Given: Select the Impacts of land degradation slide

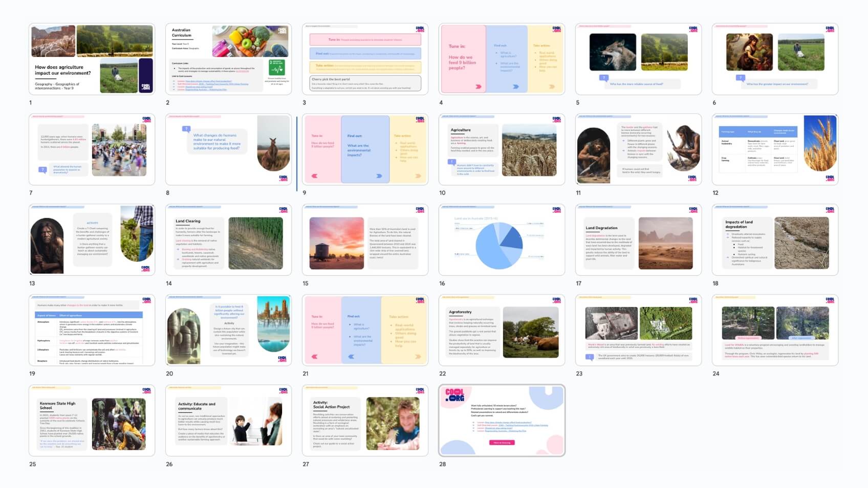Looking at the screenshot, I should point(775,240).
